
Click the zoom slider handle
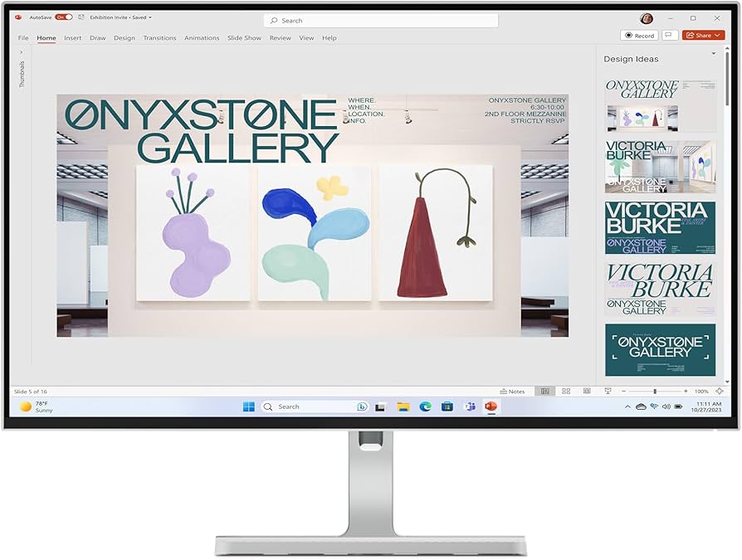pos(655,391)
